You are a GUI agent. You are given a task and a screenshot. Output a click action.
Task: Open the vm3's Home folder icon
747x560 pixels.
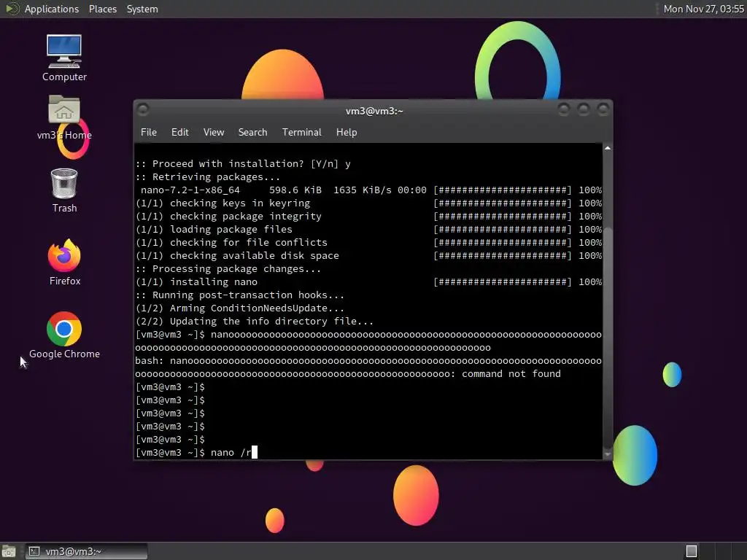(x=64, y=117)
